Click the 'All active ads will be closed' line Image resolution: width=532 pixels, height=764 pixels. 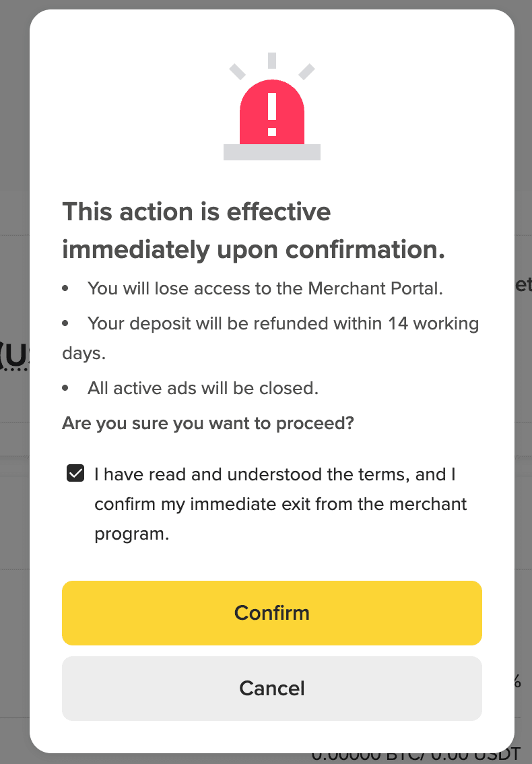click(203, 388)
